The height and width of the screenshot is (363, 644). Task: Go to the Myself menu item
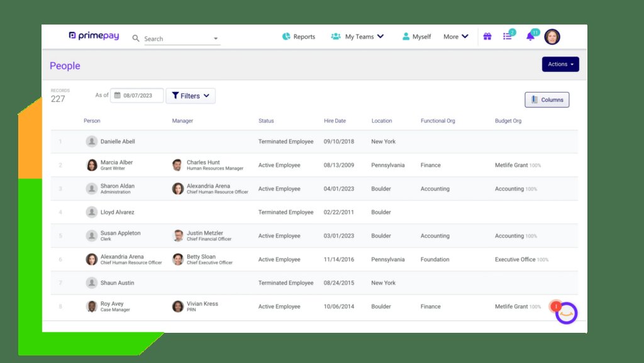coord(416,36)
